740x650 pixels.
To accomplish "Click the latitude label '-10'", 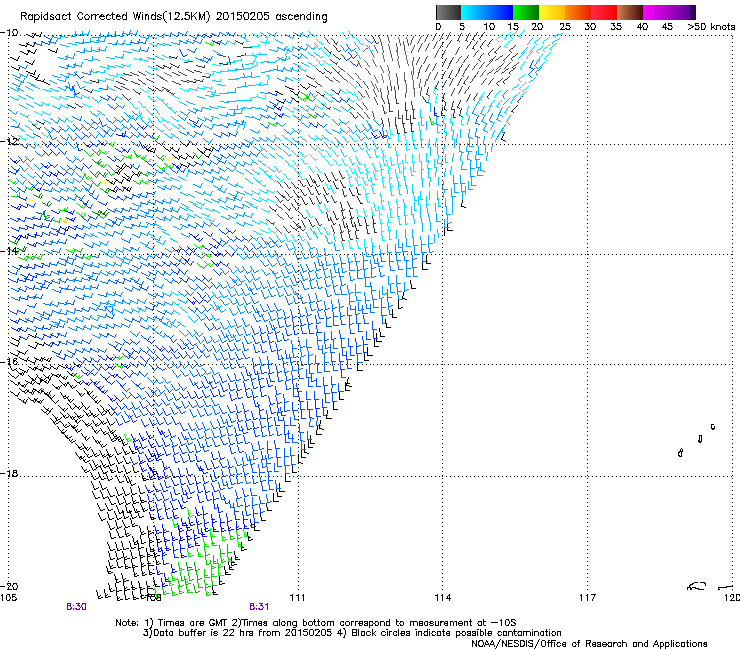I will (9, 33).
